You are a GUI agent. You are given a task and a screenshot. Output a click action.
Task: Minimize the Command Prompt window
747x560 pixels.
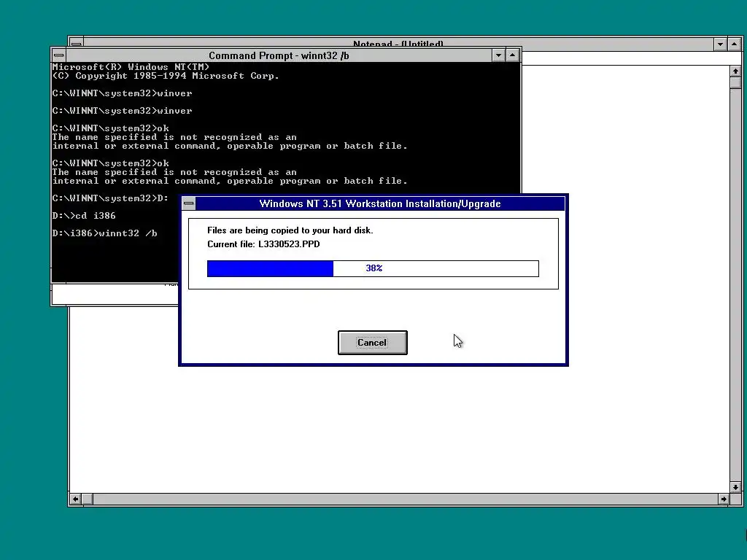click(x=498, y=55)
